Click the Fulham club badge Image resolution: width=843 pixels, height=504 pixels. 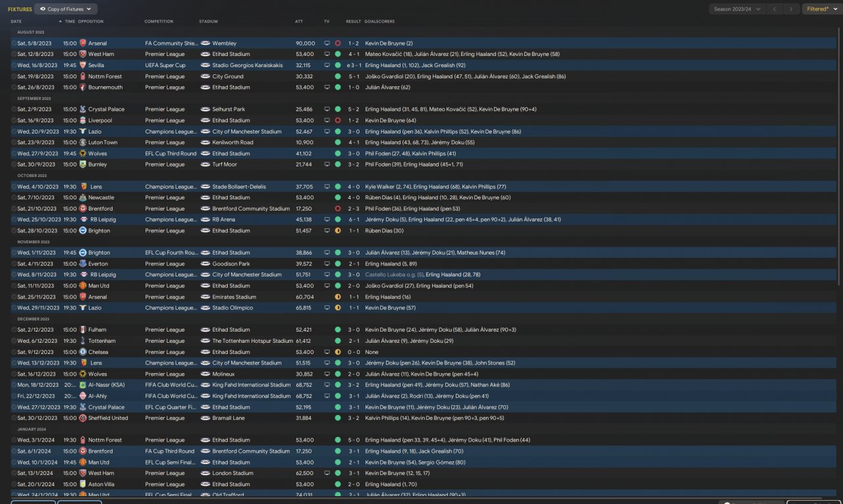click(x=82, y=330)
